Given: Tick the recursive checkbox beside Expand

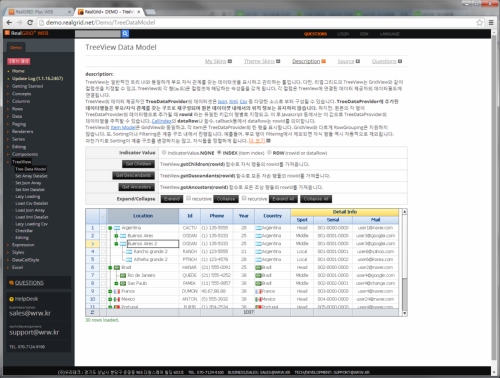Looking at the screenshot, I should (188, 198).
